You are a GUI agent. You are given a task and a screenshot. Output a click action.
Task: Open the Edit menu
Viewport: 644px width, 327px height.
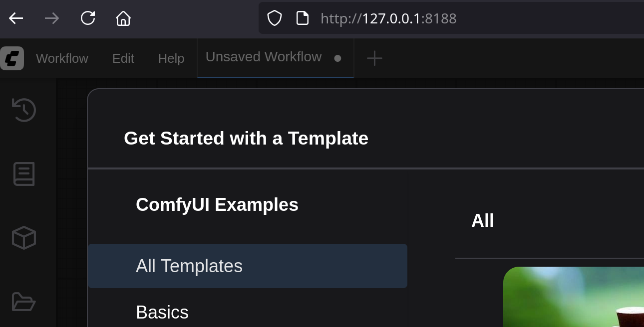tap(123, 58)
